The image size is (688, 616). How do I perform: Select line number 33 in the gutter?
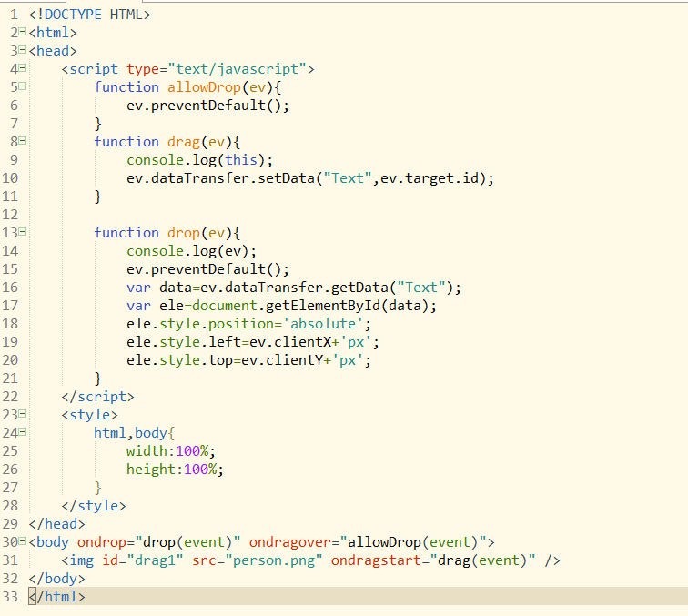[x=10, y=597]
